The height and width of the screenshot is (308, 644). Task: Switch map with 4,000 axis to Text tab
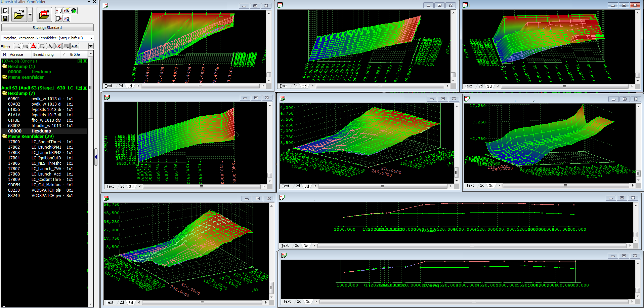286,186
